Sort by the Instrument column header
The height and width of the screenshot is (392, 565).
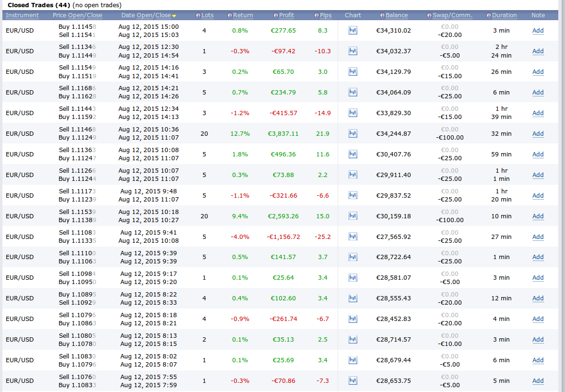click(22, 15)
